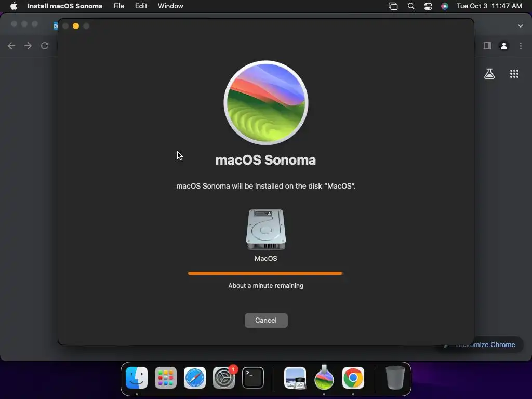Open Launchpad from the Dock

click(x=166, y=378)
